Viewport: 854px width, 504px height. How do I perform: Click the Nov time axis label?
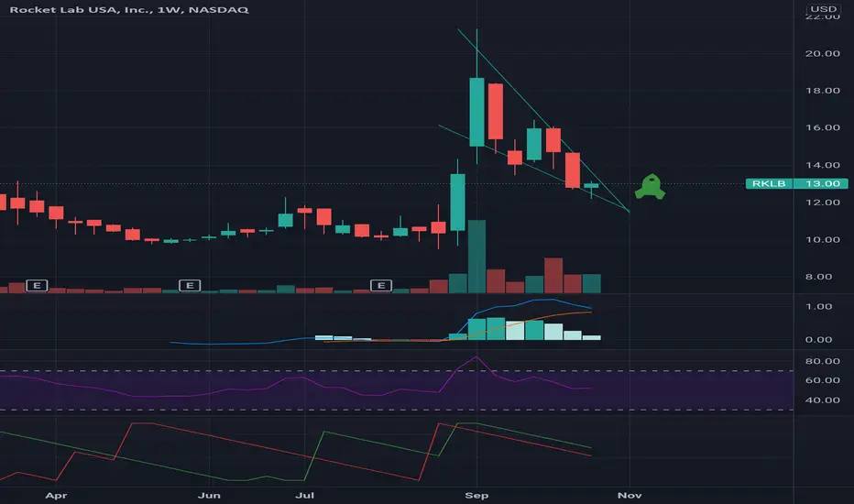pos(630,495)
